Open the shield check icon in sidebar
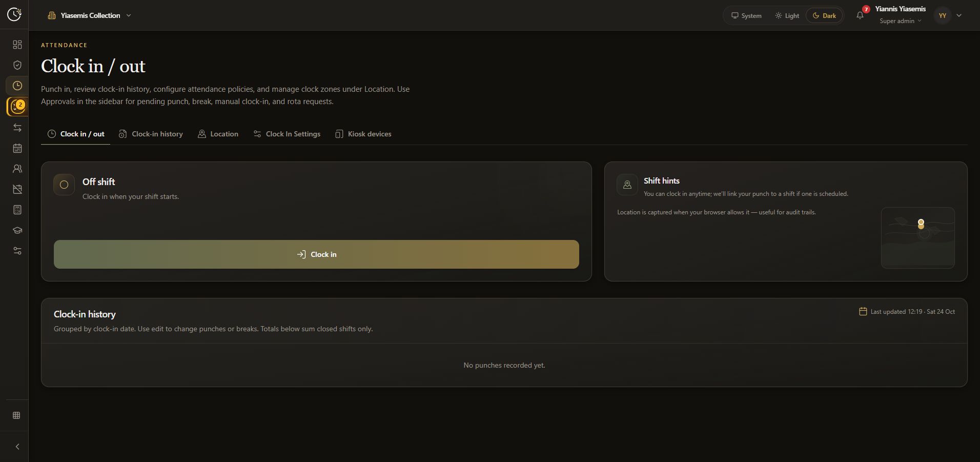Viewport: 980px width, 462px height. point(17,65)
